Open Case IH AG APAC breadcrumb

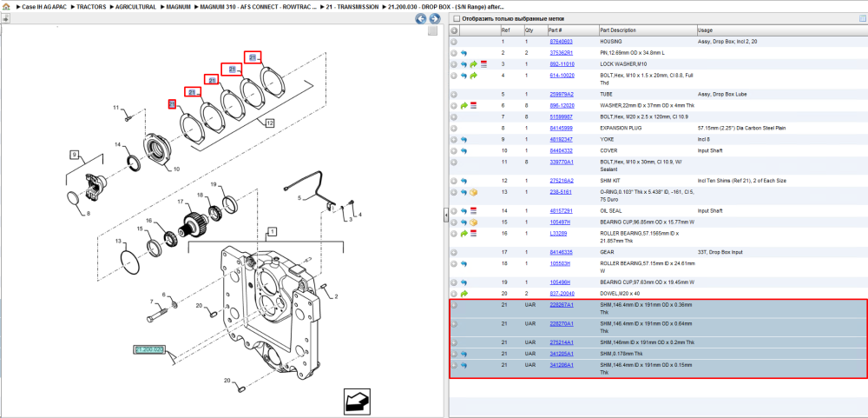click(x=43, y=7)
